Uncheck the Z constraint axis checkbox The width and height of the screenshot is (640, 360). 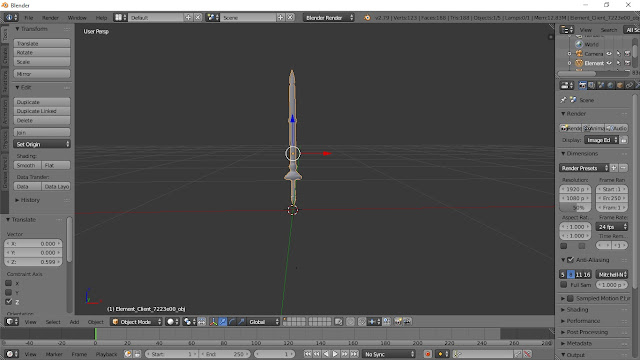[x=9, y=302]
